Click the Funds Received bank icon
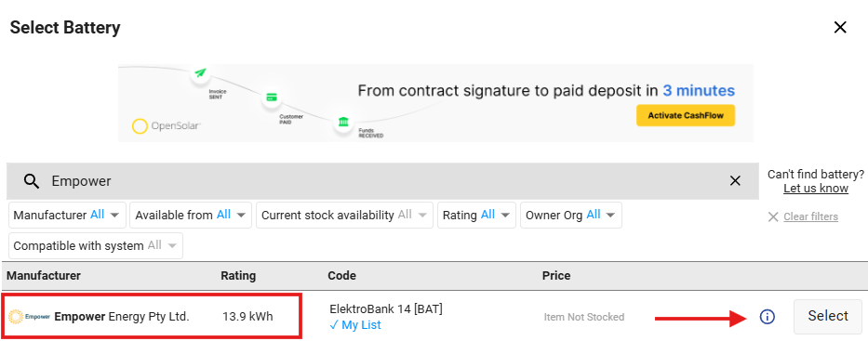 (x=343, y=122)
